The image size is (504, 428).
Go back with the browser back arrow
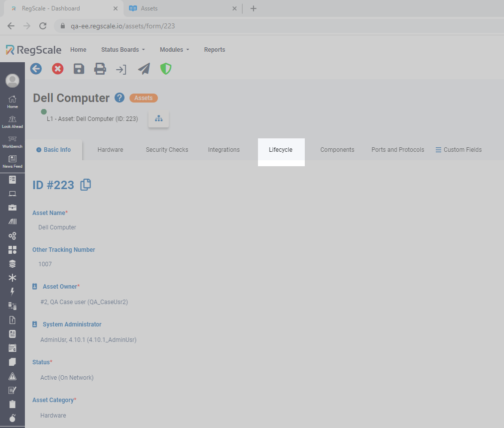11,26
